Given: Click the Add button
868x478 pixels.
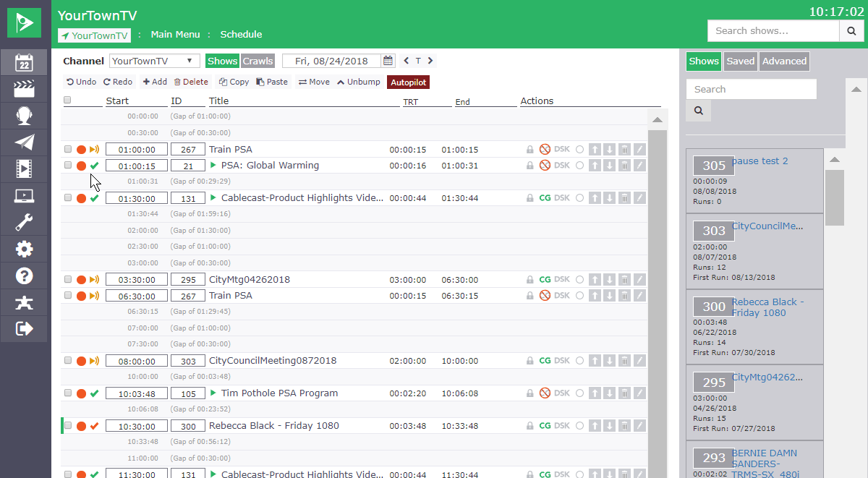Looking at the screenshot, I should (155, 82).
